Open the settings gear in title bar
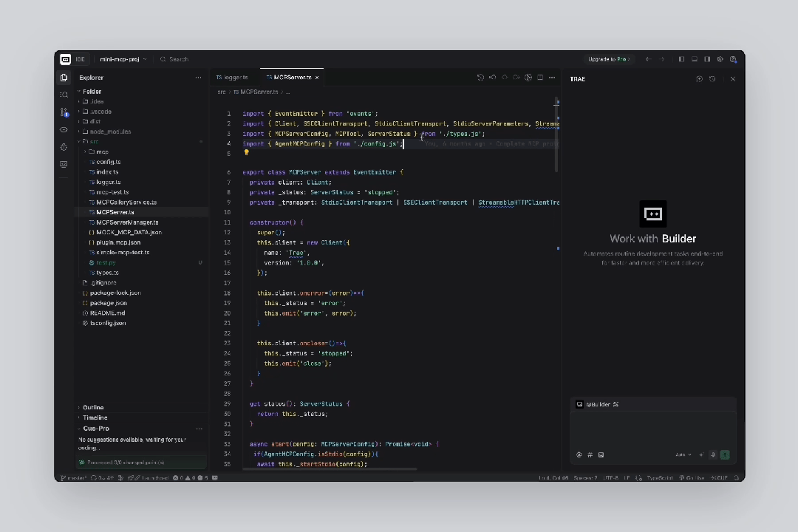 pos(720,60)
